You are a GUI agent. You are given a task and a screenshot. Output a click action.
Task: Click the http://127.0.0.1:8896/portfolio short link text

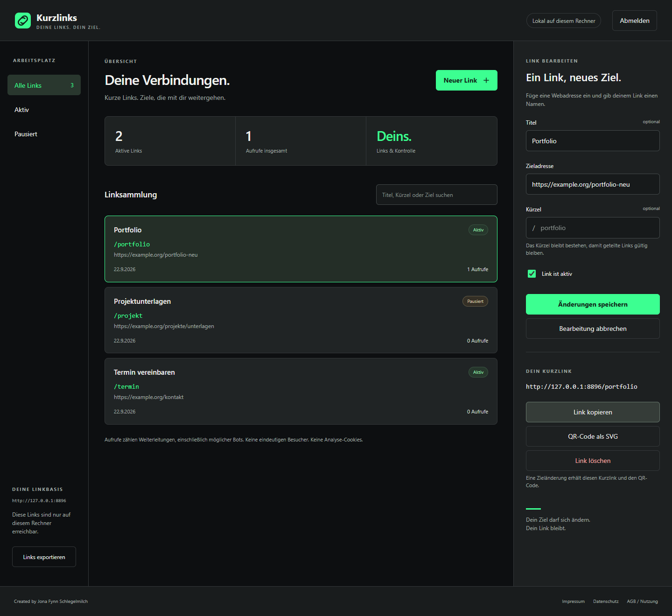click(581, 386)
